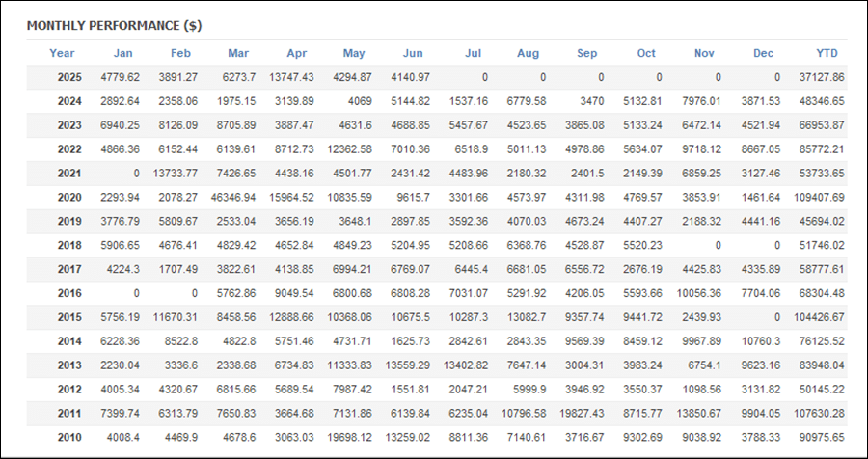The image size is (868, 459).
Task: Select February 2021 value 13733.77
Action: [176, 174]
